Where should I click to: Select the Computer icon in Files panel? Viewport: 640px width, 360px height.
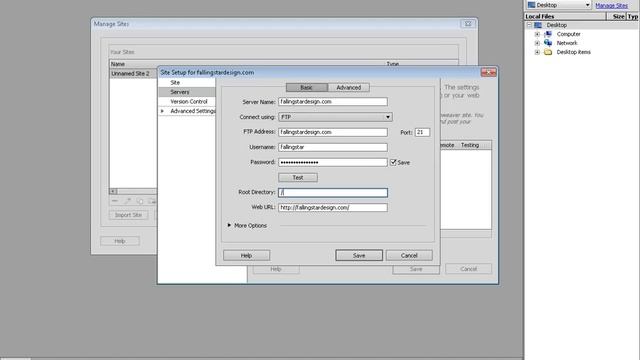click(x=548, y=34)
